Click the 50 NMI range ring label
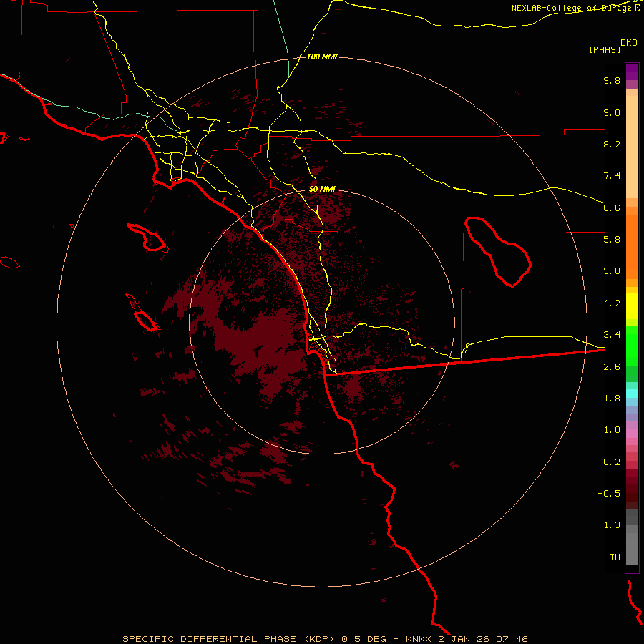This screenshot has width=644, height=644. (x=322, y=190)
